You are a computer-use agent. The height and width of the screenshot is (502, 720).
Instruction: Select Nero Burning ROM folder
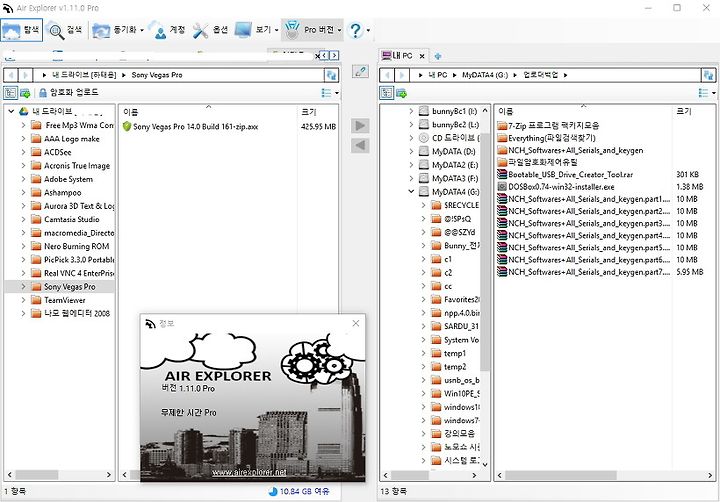[x=70, y=247]
